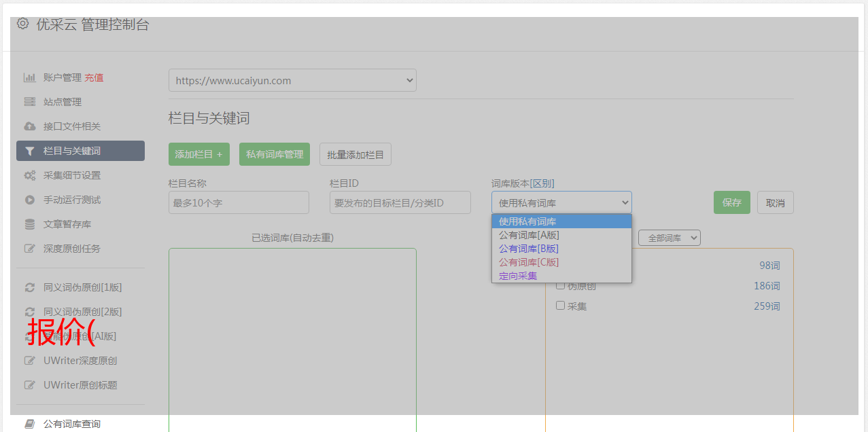Click the 私有词库管理 button
This screenshot has width=868, height=432.
[x=275, y=154]
